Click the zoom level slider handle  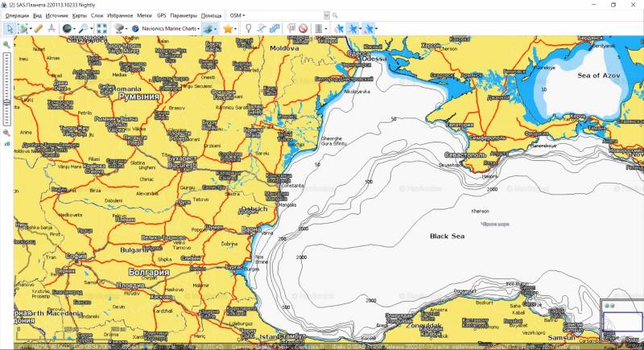[x=6, y=101]
